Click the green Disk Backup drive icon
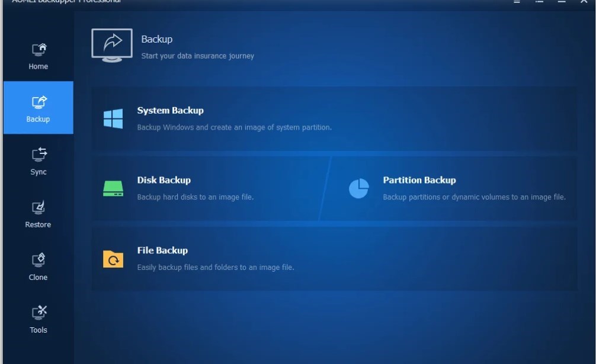The image size is (596, 364). pos(113,188)
